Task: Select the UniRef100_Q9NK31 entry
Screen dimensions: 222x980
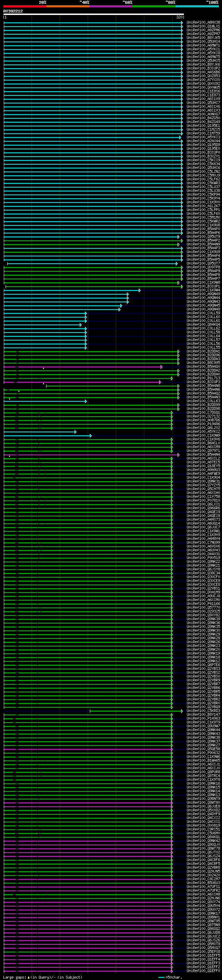Action: click(x=203, y=481)
